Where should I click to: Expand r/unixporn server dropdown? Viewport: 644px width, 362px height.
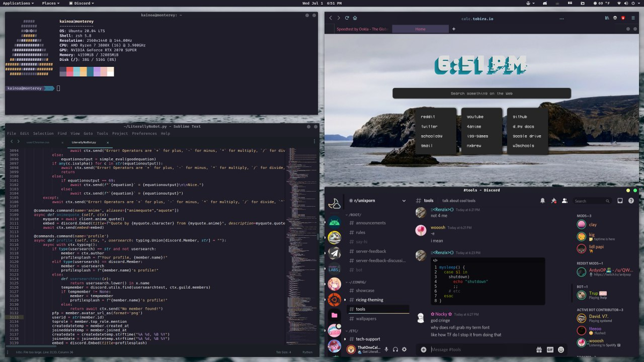[404, 201]
